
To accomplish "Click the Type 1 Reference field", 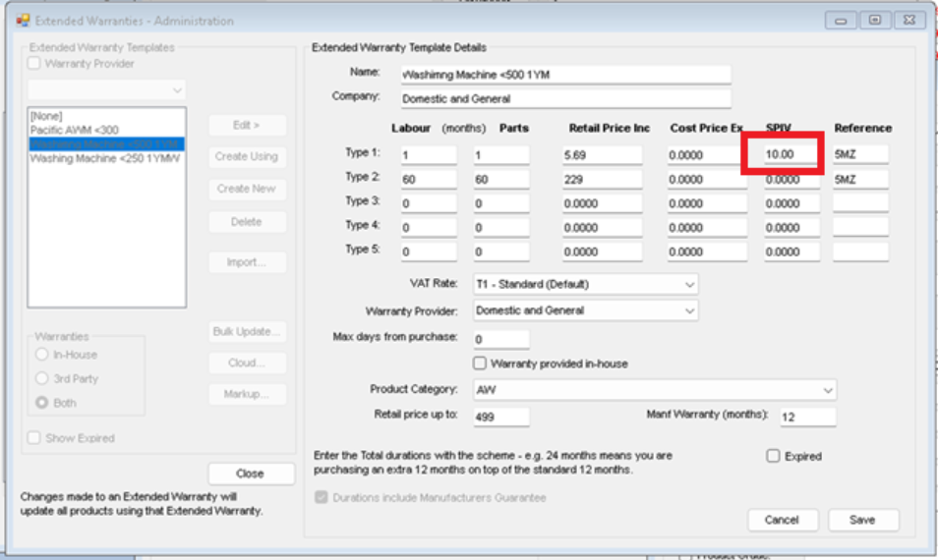I will click(860, 154).
